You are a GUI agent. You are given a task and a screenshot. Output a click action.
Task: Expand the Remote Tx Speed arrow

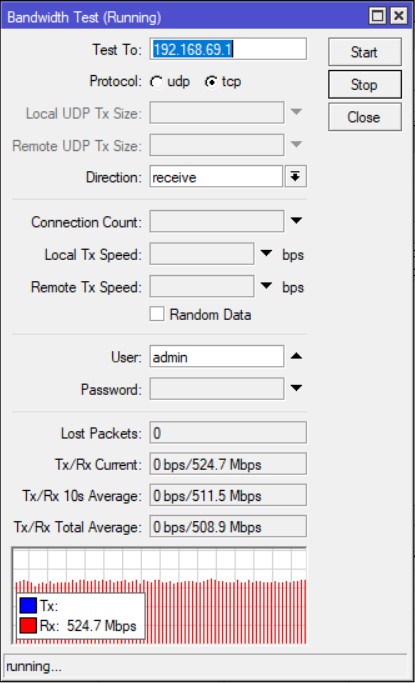coord(266,286)
